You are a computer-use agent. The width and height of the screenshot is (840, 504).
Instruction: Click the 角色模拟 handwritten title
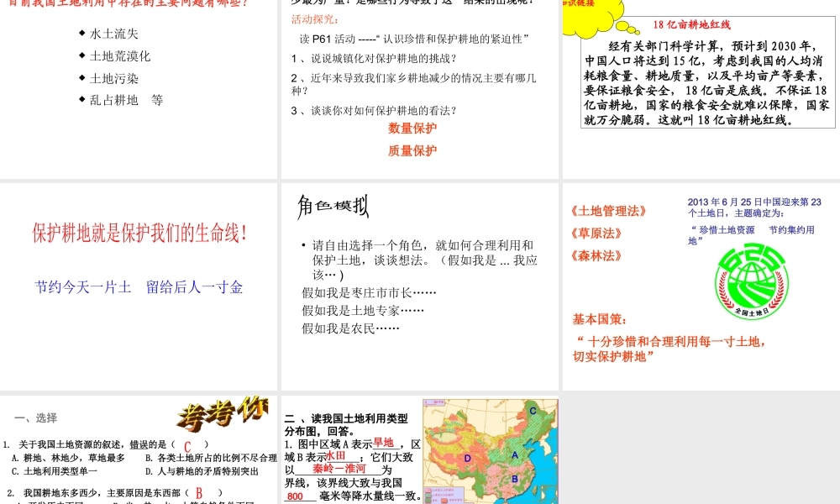pyautogui.click(x=333, y=206)
